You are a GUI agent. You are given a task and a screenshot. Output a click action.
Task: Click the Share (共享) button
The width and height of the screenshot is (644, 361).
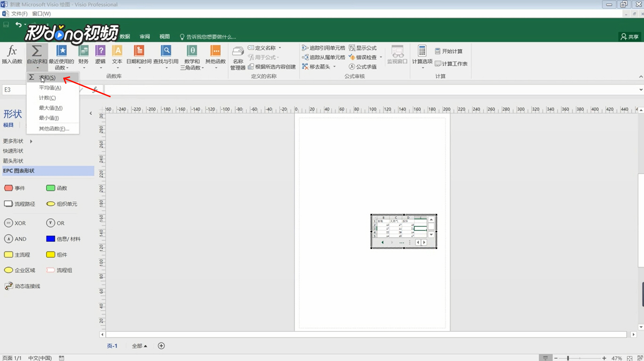pos(630,37)
